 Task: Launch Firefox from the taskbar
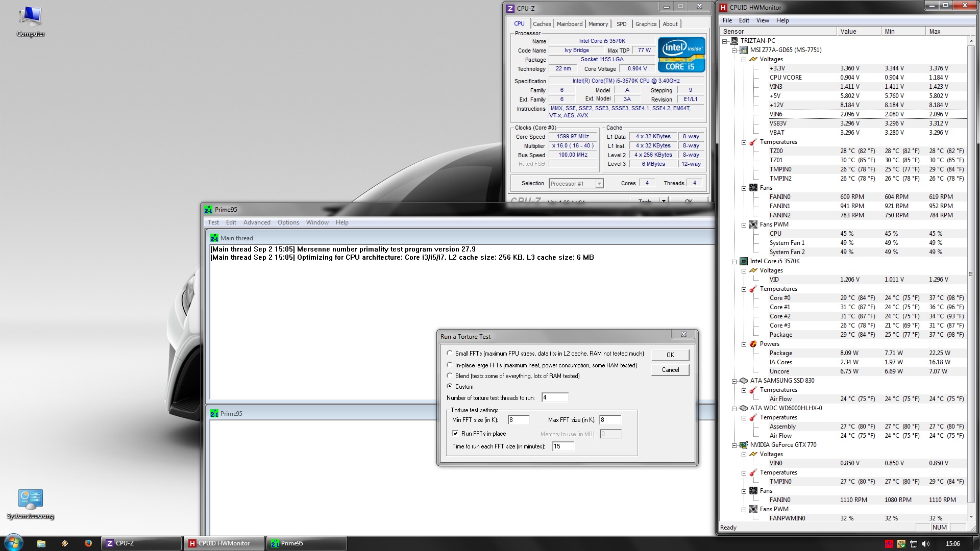(x=88, y=543)
